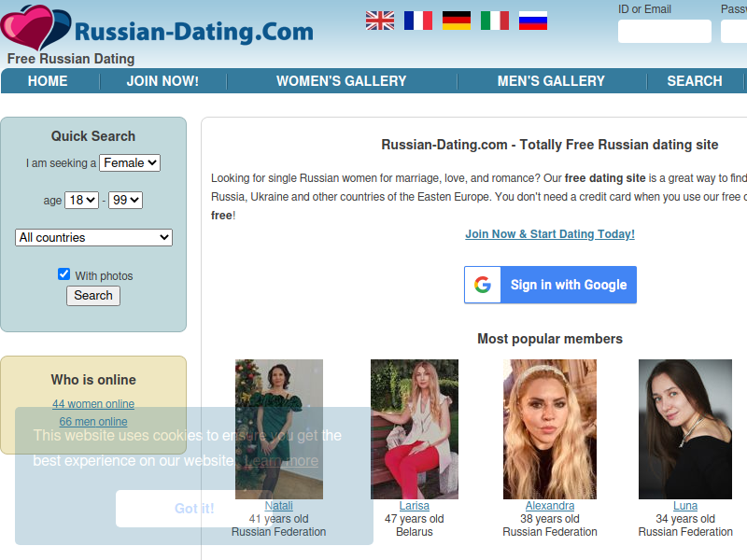Click Alexandra's 38 years old text
The width and height of the screenshot is (747, 560).
pyautogui.click(x=550, y=519)
